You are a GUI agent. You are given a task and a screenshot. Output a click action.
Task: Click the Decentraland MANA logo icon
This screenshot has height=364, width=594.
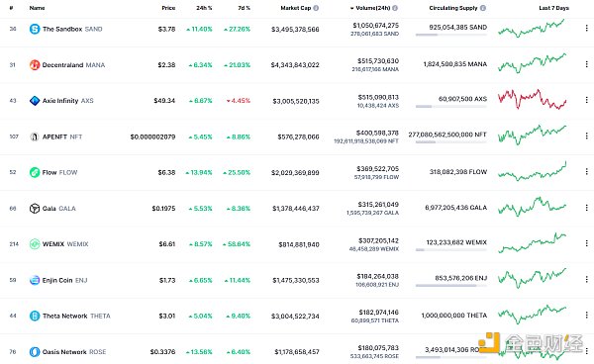(x=35, y=65)
